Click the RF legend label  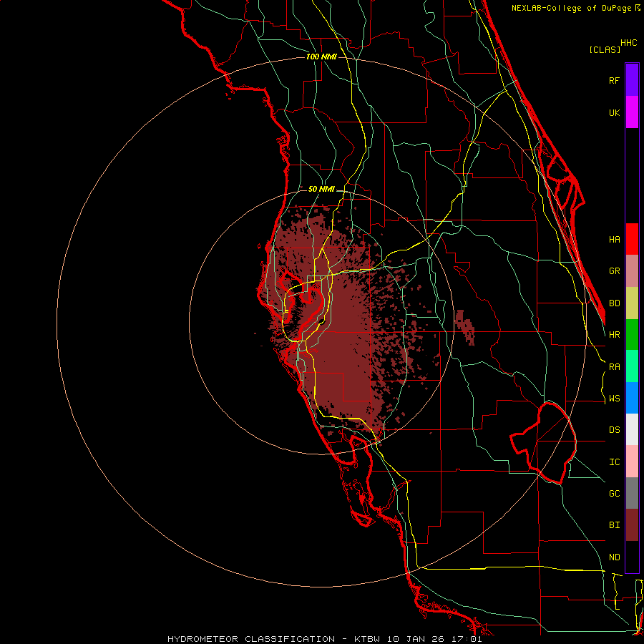coord(614,80)
